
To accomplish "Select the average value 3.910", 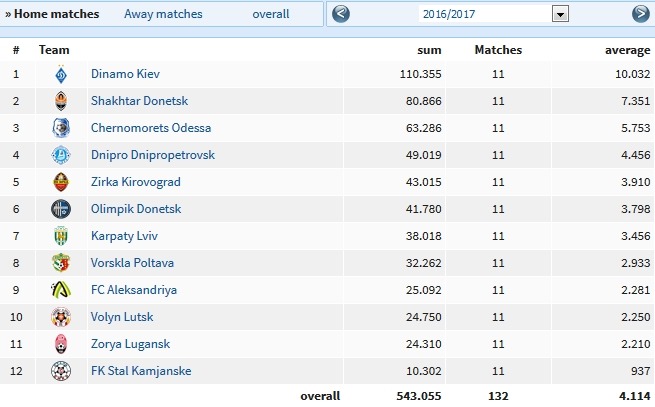I will click(635, 182).
